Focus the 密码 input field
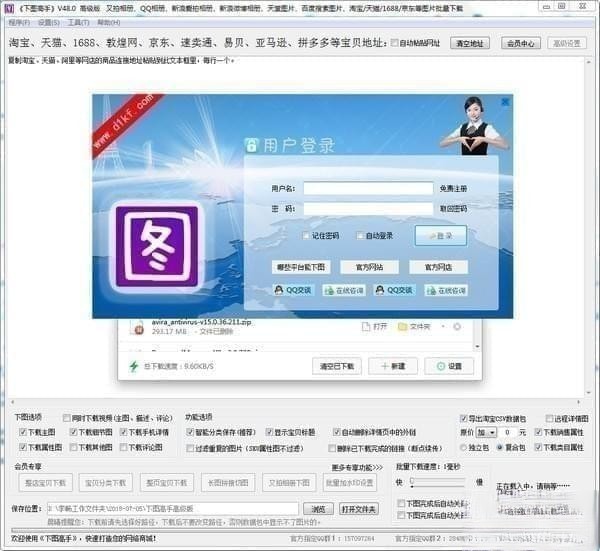Image resolution: width=600 pixels, height=551 pixels. tap(368, 209)
